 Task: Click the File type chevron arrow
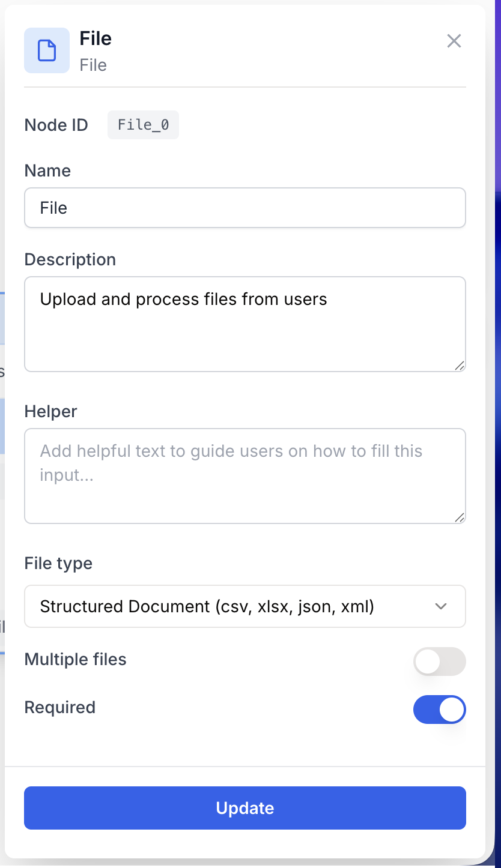[x=441, y=606]
